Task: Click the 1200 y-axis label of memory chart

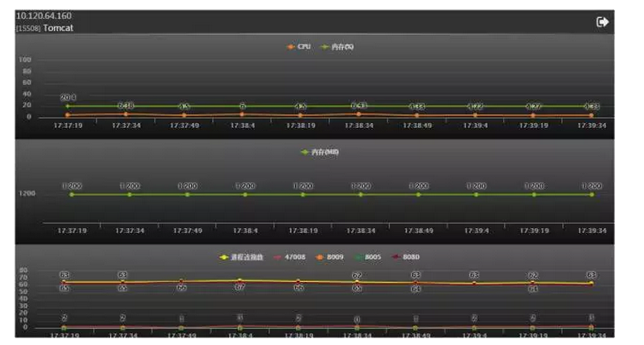Action: tap(26, 194)
